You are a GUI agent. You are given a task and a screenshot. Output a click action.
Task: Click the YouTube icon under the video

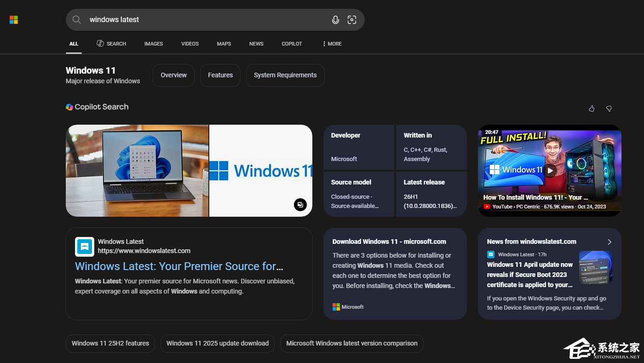click(487, 207)
